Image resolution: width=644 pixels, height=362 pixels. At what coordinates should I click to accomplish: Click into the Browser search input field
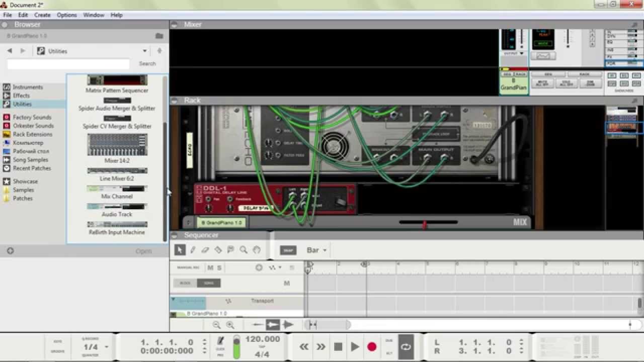pos(68,64)
